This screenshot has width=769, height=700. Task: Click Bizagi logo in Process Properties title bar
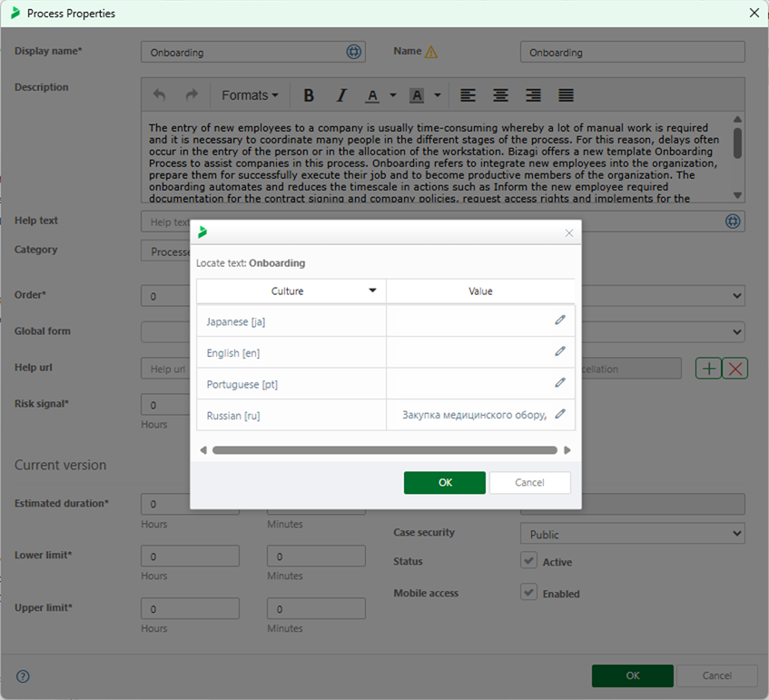15,14
